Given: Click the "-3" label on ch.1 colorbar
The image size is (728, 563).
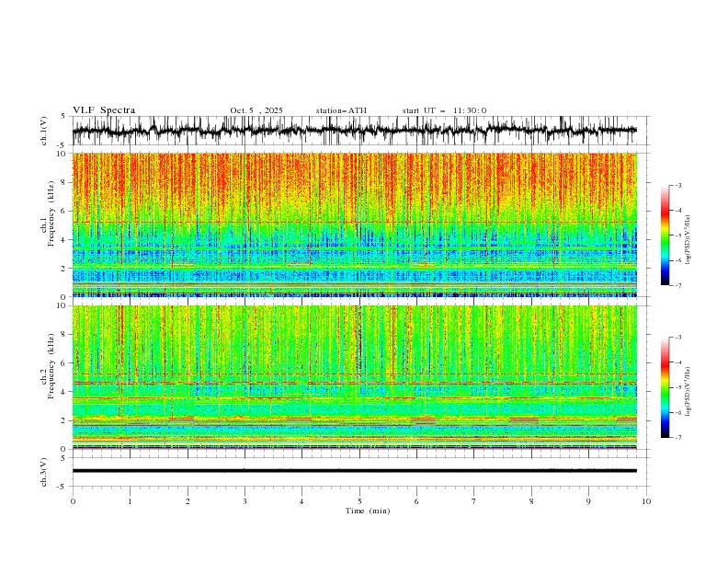Looking at the screenshot, I should coord(678,185).
